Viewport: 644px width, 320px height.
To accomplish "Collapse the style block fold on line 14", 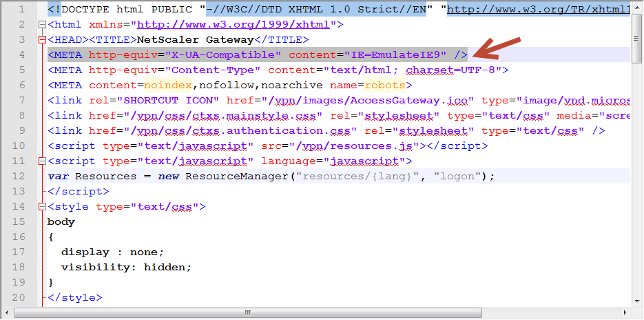I will point(43,207).
